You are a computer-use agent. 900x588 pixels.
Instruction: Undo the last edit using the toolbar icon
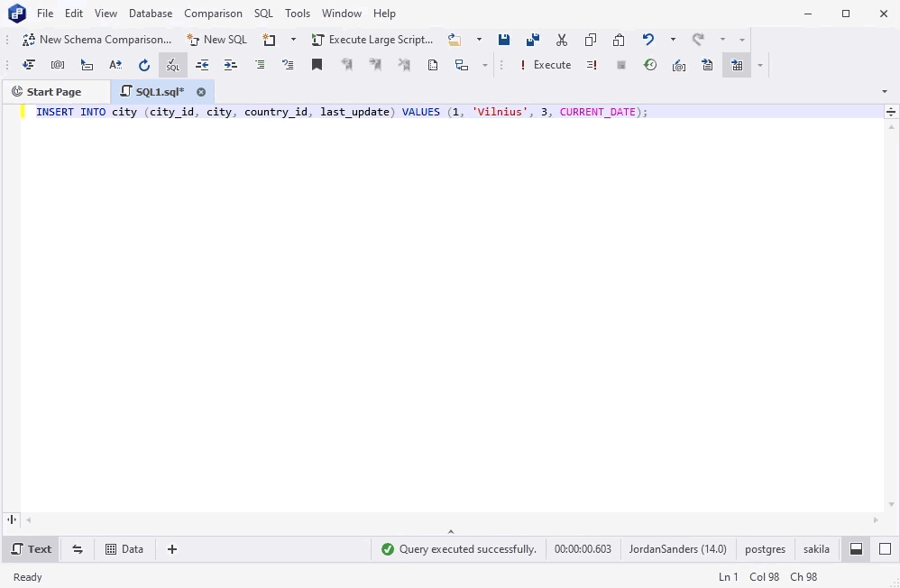coord(647,40)
